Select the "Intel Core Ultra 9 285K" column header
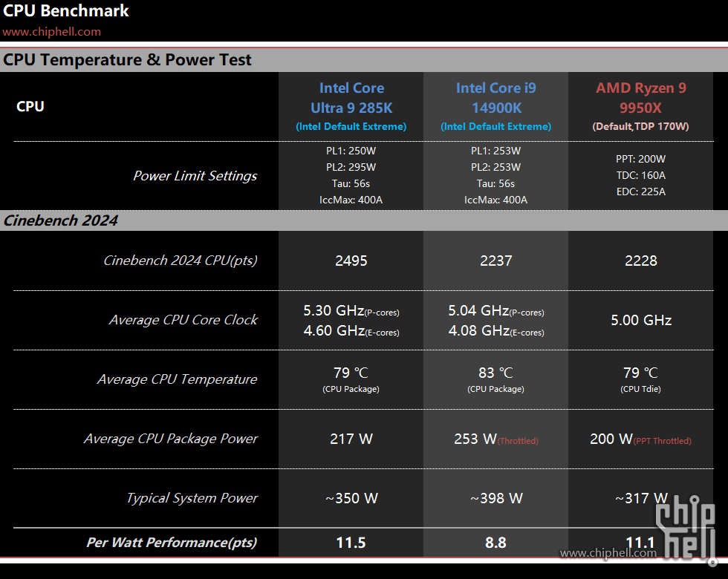Viewport: 728px width, 579px height. [351, 98]
